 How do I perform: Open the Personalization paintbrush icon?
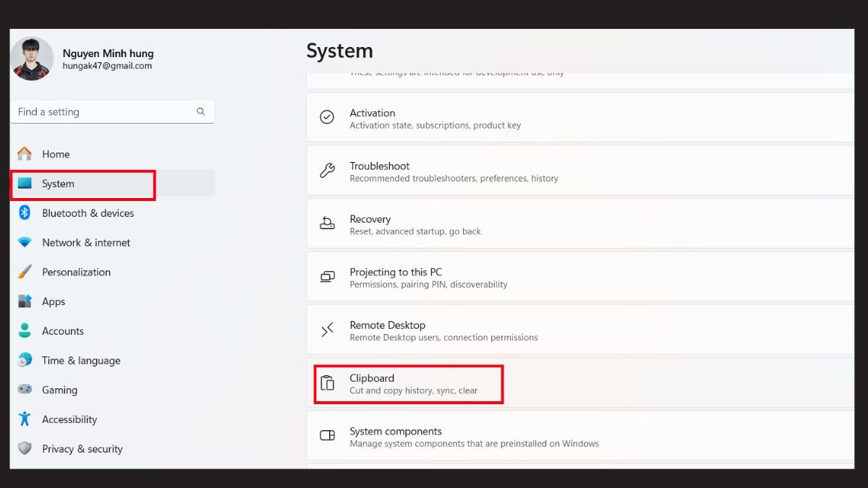(x=25, y=272)
